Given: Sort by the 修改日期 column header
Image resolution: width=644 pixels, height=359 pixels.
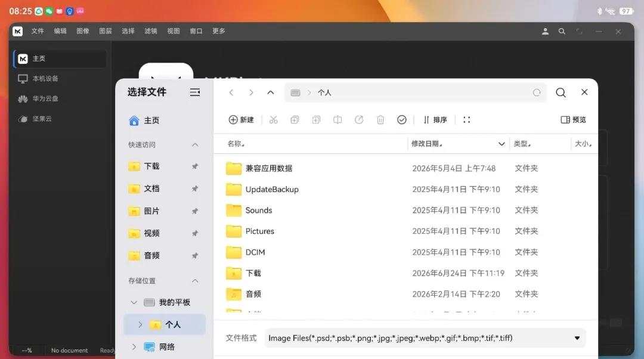Looking at the screenshot, I should click(x=427, y=144).
